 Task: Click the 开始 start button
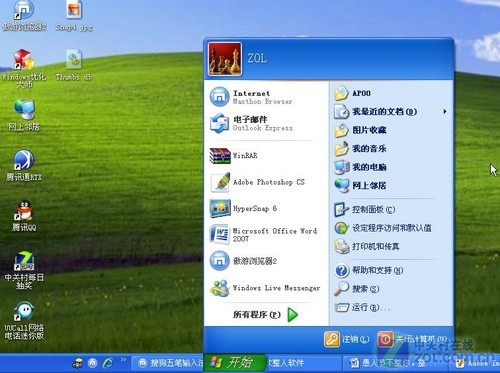pos(235,363)
